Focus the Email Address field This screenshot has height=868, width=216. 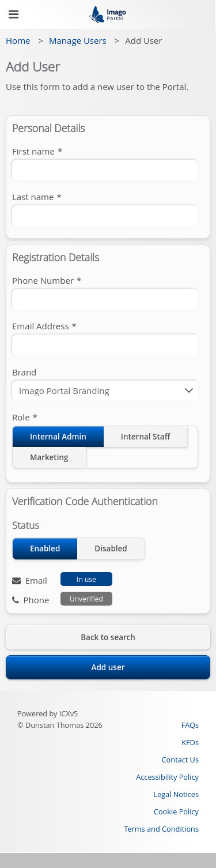(105, 345)
